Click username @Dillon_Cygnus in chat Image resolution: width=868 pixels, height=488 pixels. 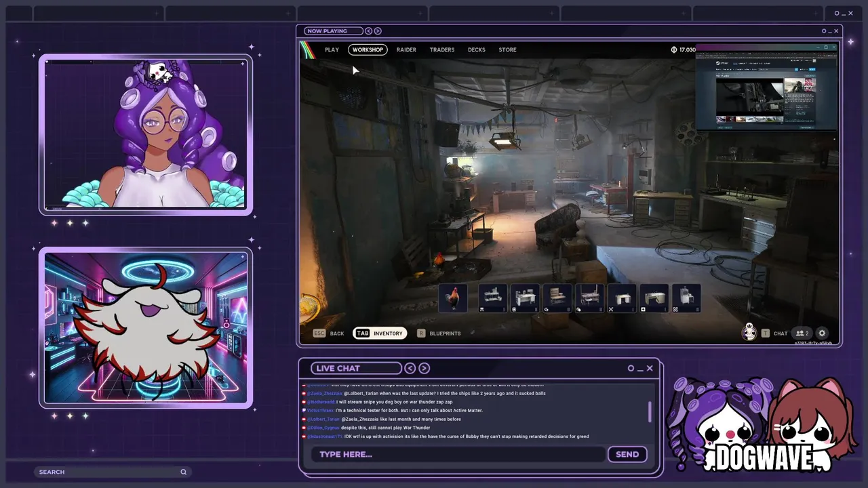(323, 428)
